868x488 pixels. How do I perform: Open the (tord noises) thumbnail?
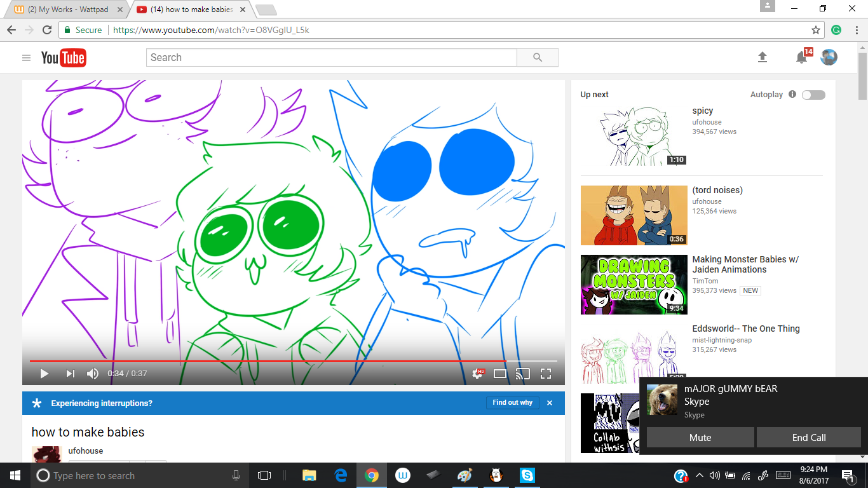634,215
